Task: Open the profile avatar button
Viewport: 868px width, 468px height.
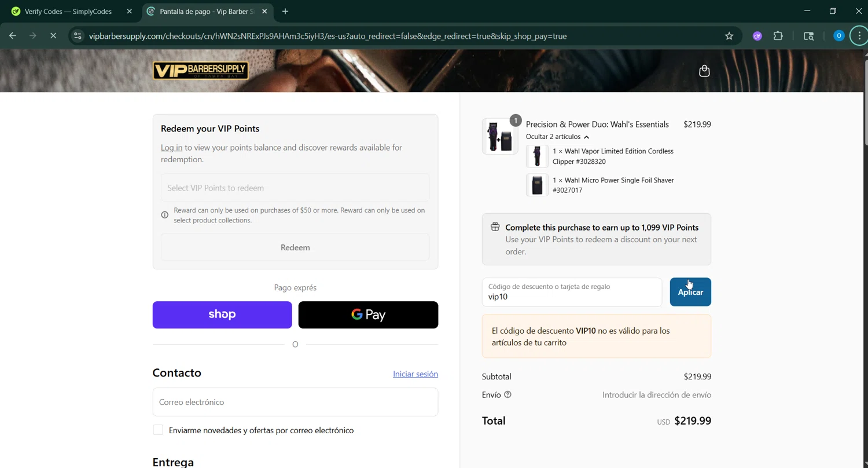Action: click(x=838, y=36)
